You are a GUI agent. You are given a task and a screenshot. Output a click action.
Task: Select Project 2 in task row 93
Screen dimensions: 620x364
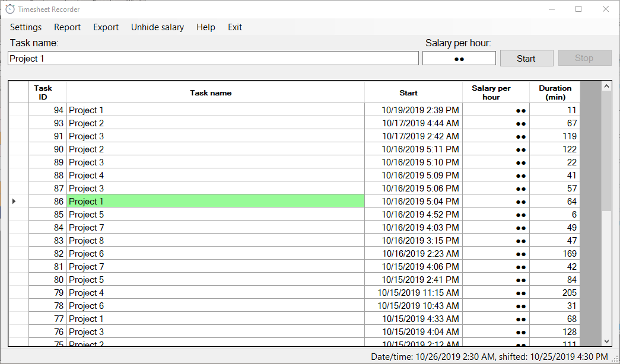coord(215,123)
